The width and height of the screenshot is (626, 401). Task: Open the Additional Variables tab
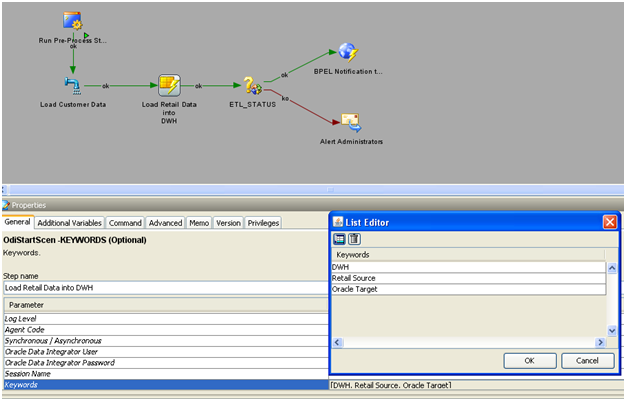pyautogui.click(x=69, y=223)
